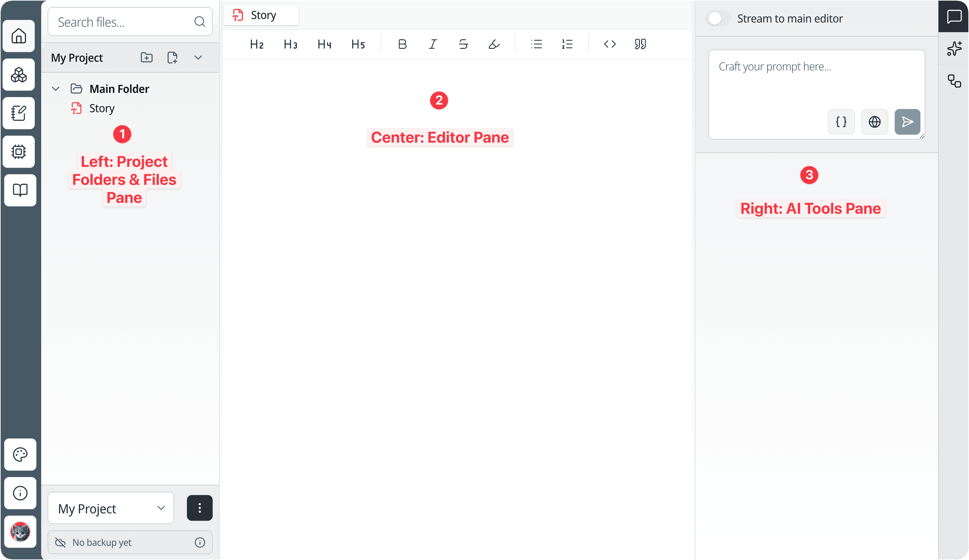Click the new file icon beside My Project
The image size is (969, 560).
click(x=172, y=58)
